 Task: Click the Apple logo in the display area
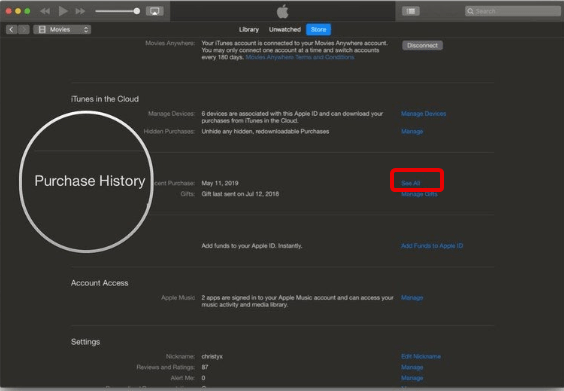click(x=283, y=11)
